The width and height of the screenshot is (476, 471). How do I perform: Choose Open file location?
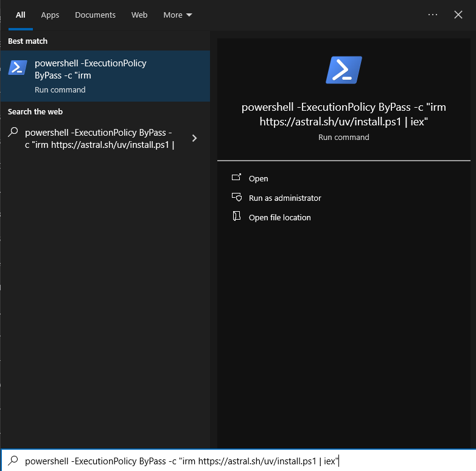[279, 217]
